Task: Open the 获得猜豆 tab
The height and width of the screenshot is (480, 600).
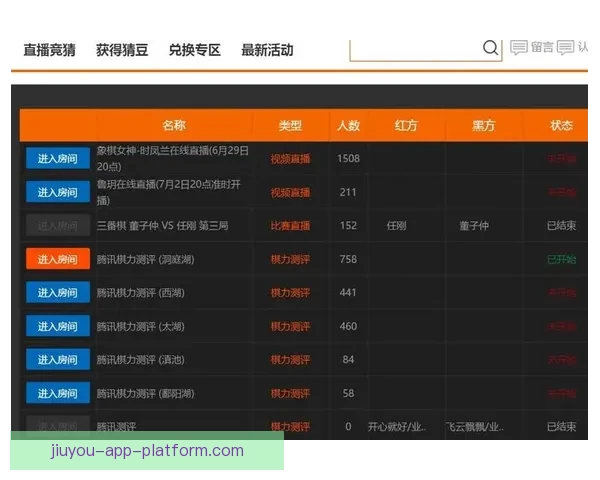Action: (122, 50)
